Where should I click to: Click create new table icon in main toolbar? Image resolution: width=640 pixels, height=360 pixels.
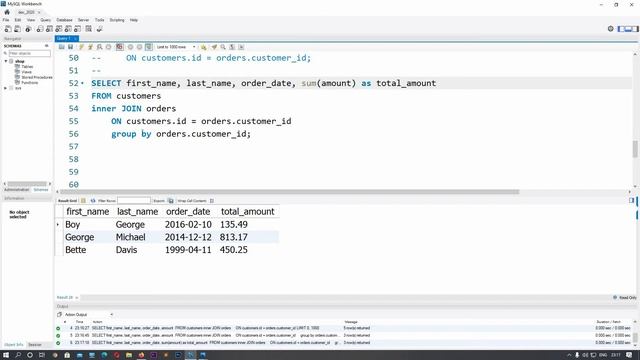point(49,29)
